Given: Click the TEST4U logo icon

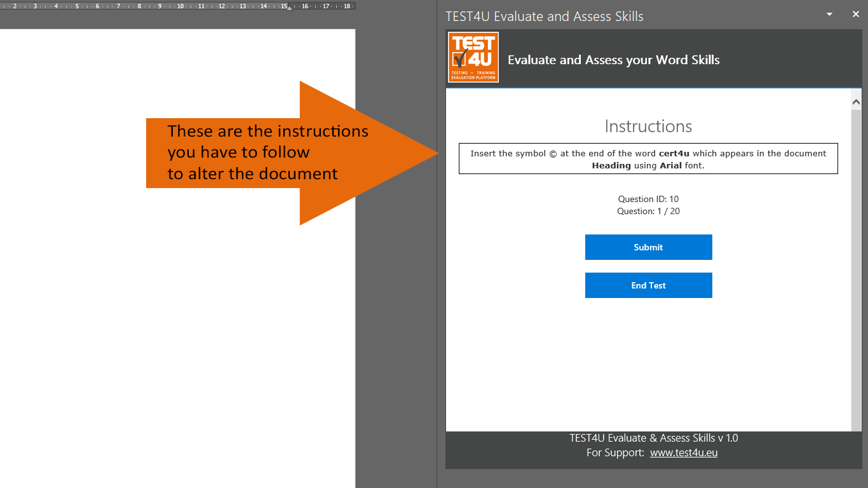Looking at the screenshot, I should pos(473,57).
